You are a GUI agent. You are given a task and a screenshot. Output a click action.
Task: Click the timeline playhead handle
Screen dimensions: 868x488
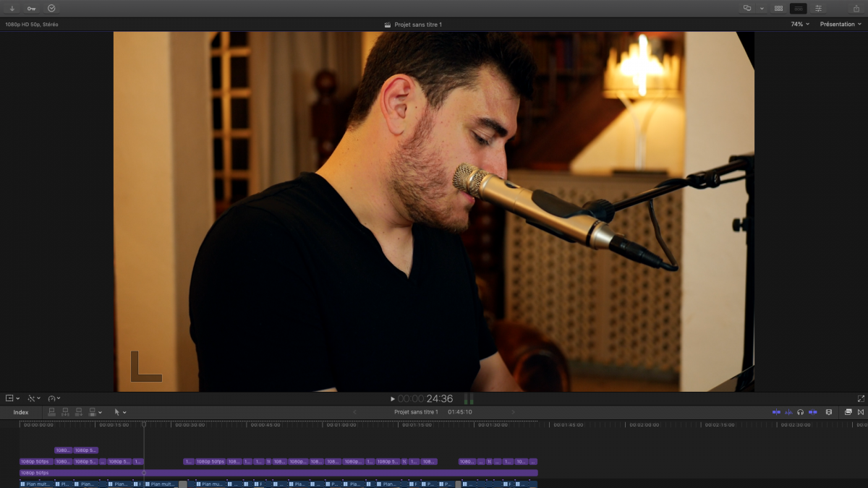pyautogui.click(x=143, y=424)
